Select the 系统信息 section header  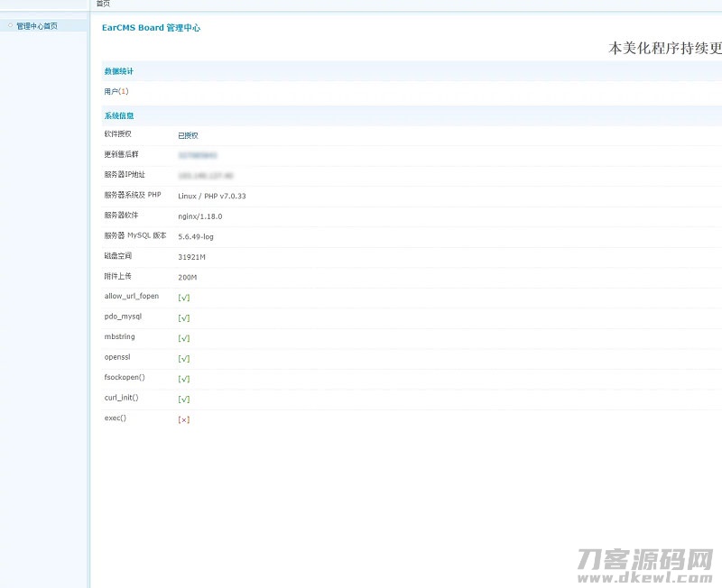119,115
